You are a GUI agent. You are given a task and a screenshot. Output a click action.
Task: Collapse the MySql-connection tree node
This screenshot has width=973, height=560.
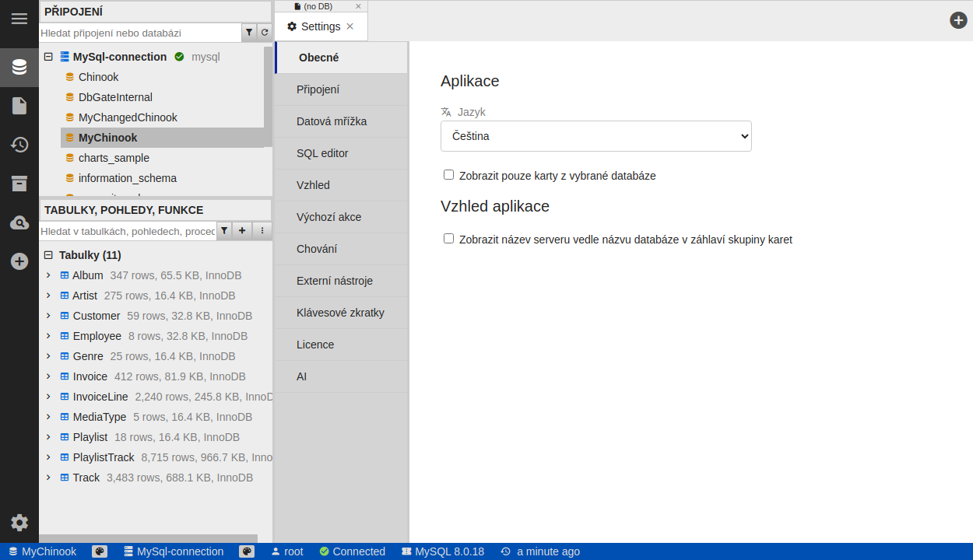click(x=48, y=57)
